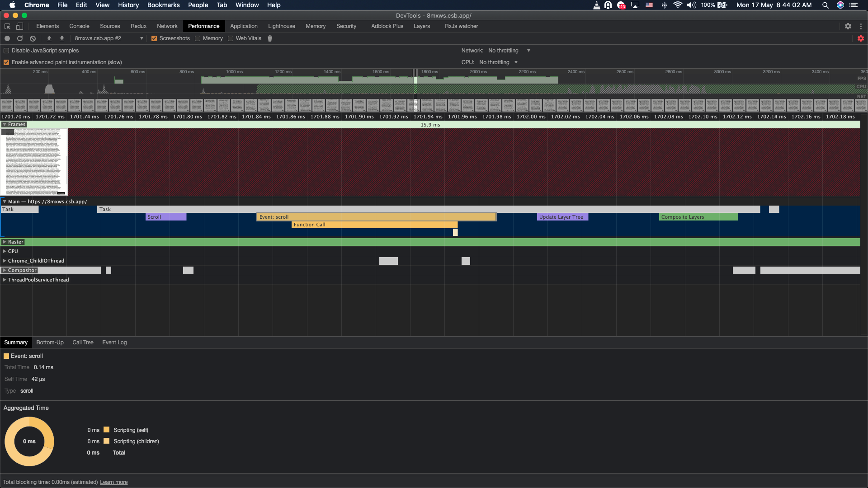Expand the Raster thread section
Image resolution: width=868 pixels, height=488 pixels.
tap(5, 241)
